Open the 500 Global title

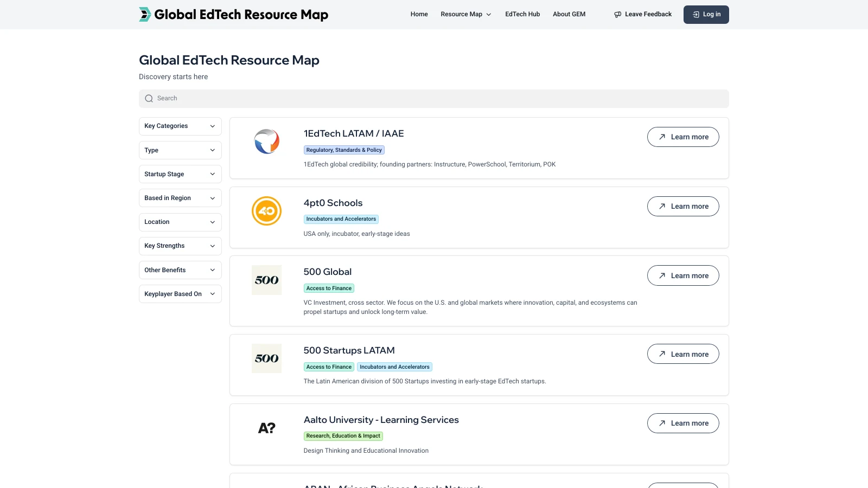coord(328,272)
